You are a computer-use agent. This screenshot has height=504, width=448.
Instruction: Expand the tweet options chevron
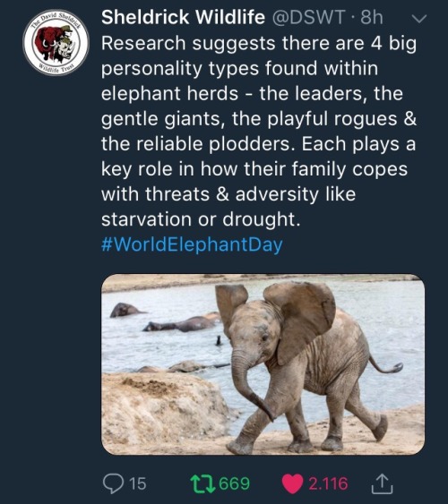click(x=419, y=19)
